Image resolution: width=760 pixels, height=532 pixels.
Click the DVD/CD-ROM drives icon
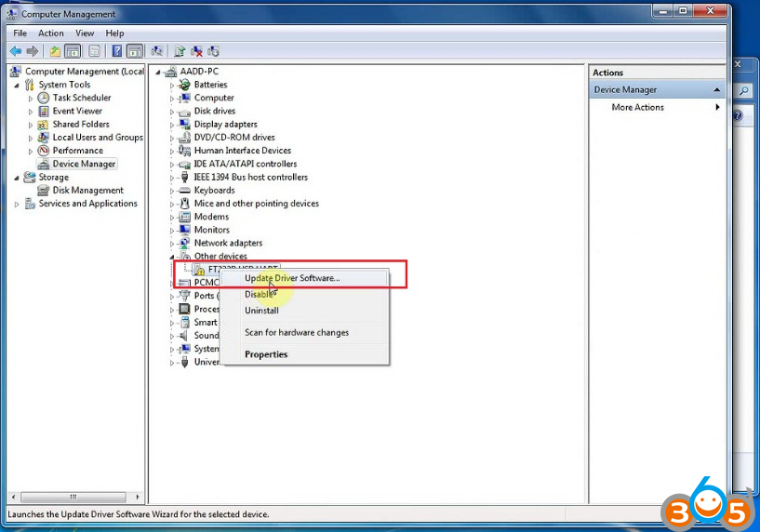[x=184, y=138]
